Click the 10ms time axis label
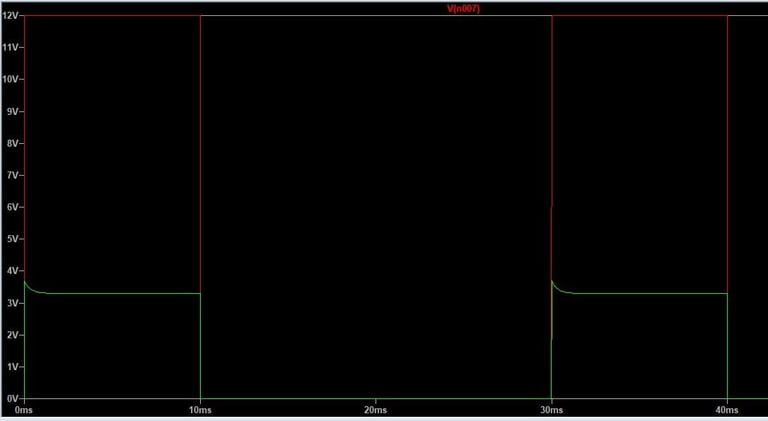 [x=200, y=410]
